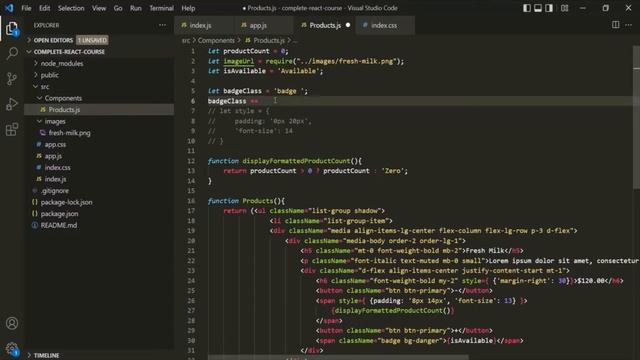
Task: Open the Terminal menu
Action: (161, 8)
